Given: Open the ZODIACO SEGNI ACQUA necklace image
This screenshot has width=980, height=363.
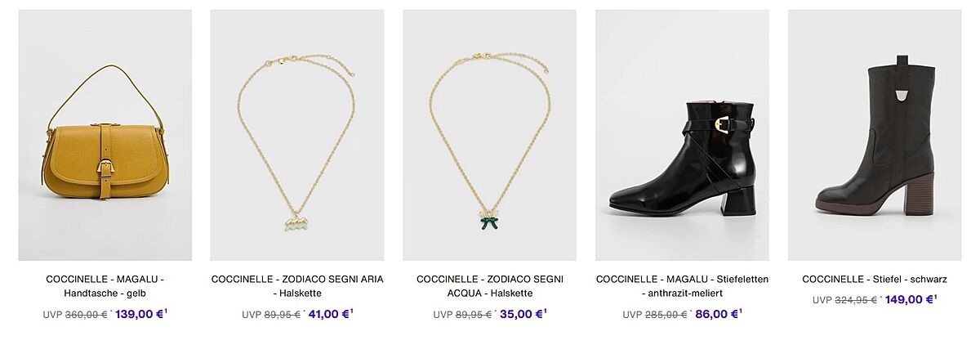Looking at the screenshot, I should pyautogui.click(x=489, y=135).
